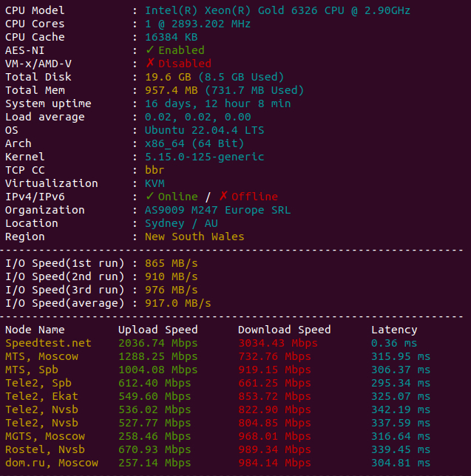This screenshot has width=471, height=476.
Task: Click the MGTS, Moscow node row
Action: [x=44, y=436]
